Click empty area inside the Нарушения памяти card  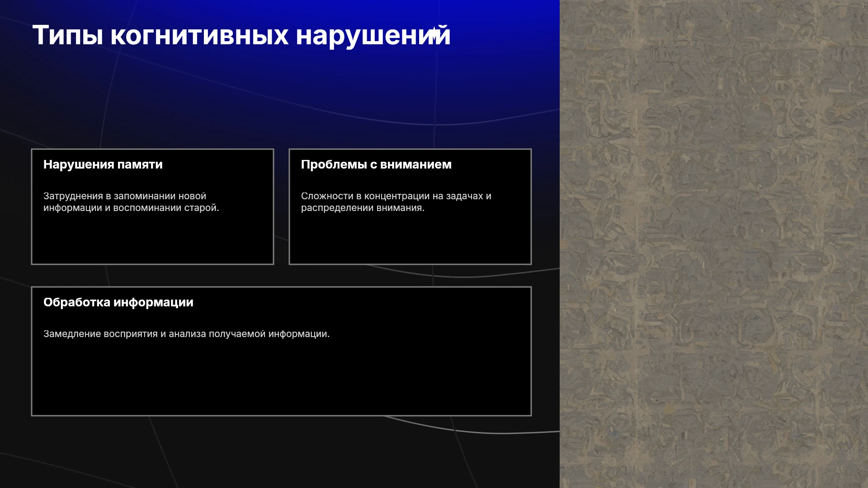[x=152, y=239]
